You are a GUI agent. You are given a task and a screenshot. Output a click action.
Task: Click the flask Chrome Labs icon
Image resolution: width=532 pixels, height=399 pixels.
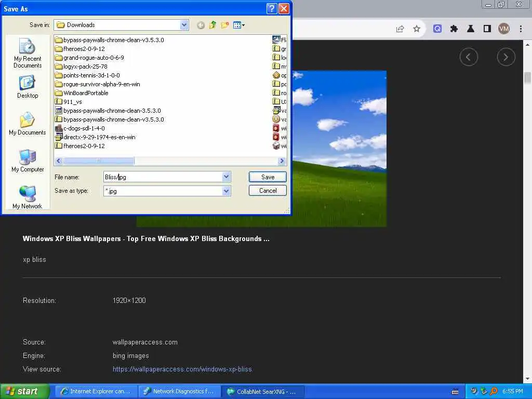471,29
